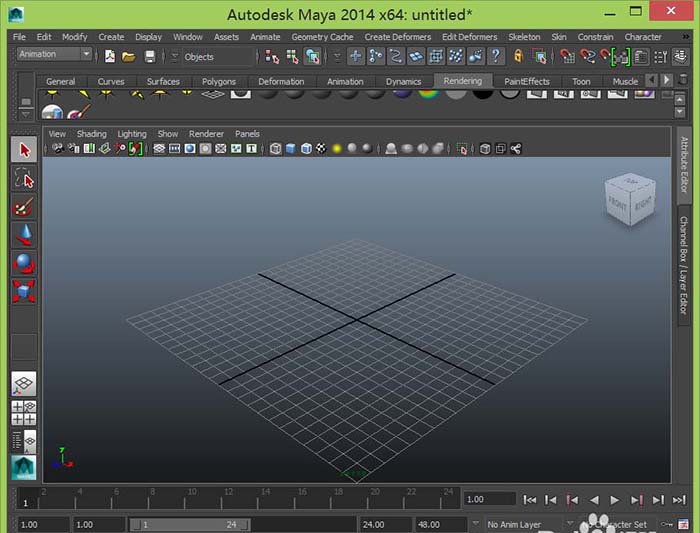This screenshot has width=700, height=533.
Task: Toggle the lock icon in status line
Action: [x=519, y=57]
